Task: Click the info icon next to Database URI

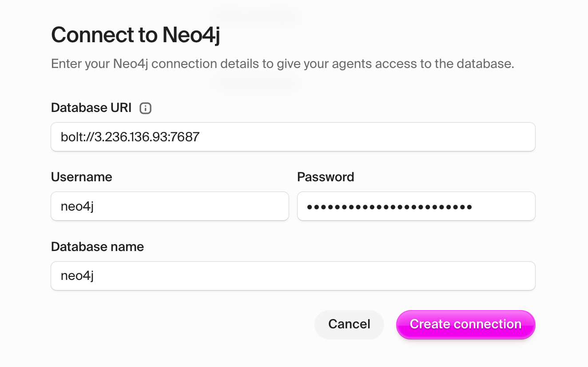Action: tap(145, 108)
